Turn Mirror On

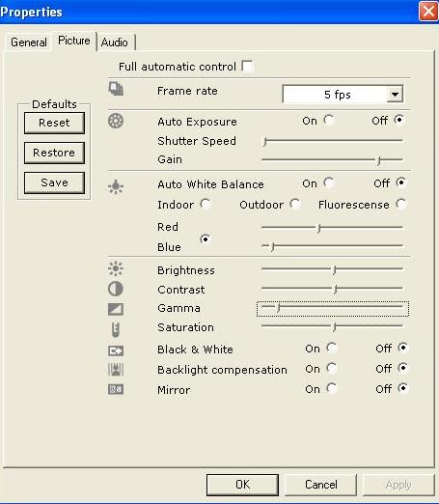332,388
